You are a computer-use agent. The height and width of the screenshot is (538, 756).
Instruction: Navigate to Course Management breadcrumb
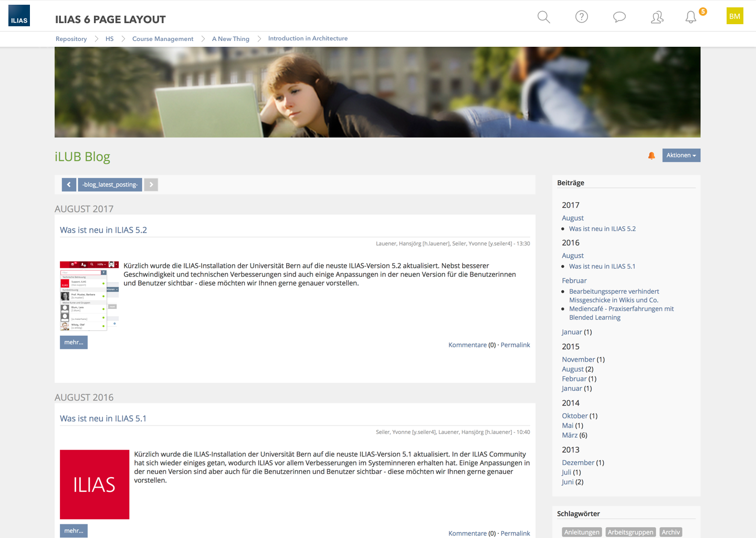[163, 39]
